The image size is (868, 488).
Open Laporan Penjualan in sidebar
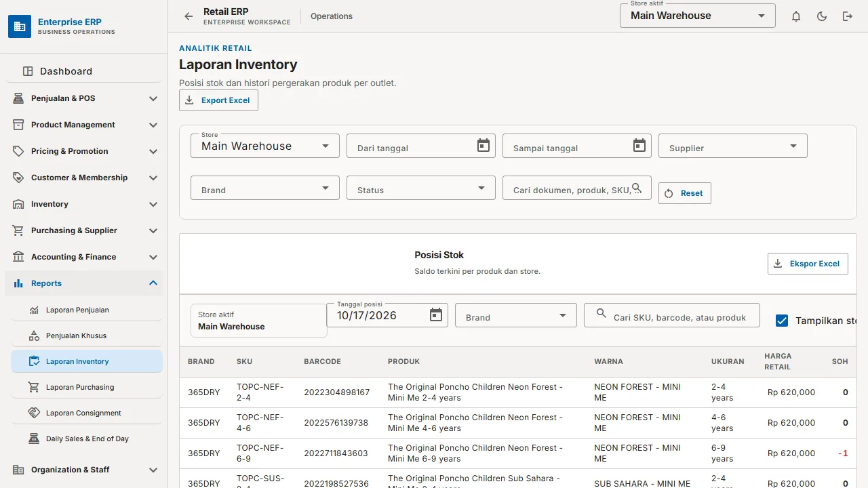pos(87,310)
